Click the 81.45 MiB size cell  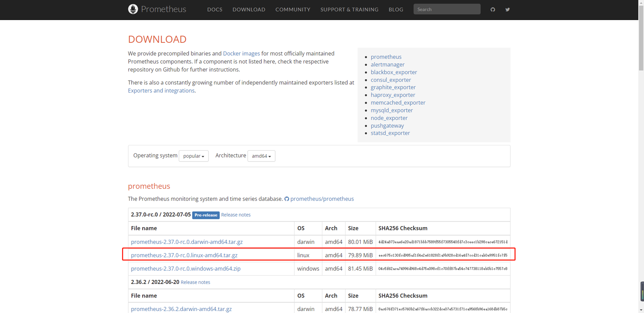tap(361, 269)
